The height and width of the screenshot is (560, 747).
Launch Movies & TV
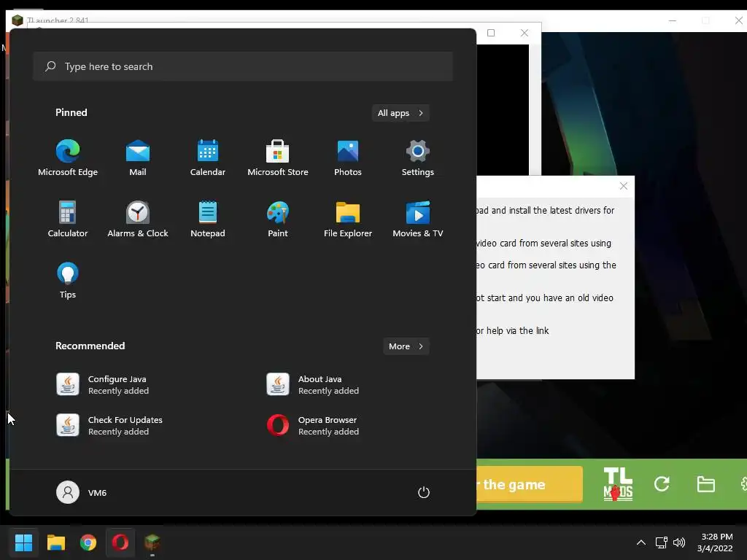pyautogui.click(x=418, y=219)
